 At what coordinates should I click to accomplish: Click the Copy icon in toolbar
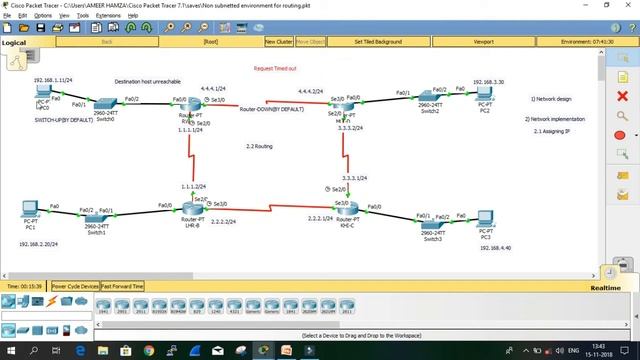(96, 28)
